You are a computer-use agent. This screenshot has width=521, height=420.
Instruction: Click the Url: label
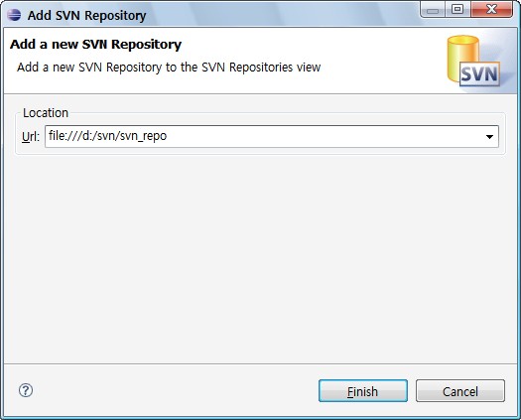pos(31,137)
